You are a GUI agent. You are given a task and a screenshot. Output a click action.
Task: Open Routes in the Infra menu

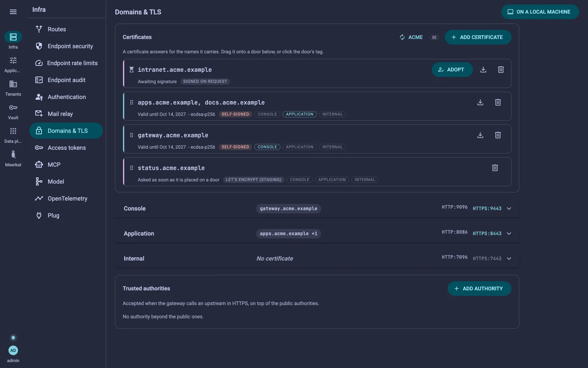66,29
